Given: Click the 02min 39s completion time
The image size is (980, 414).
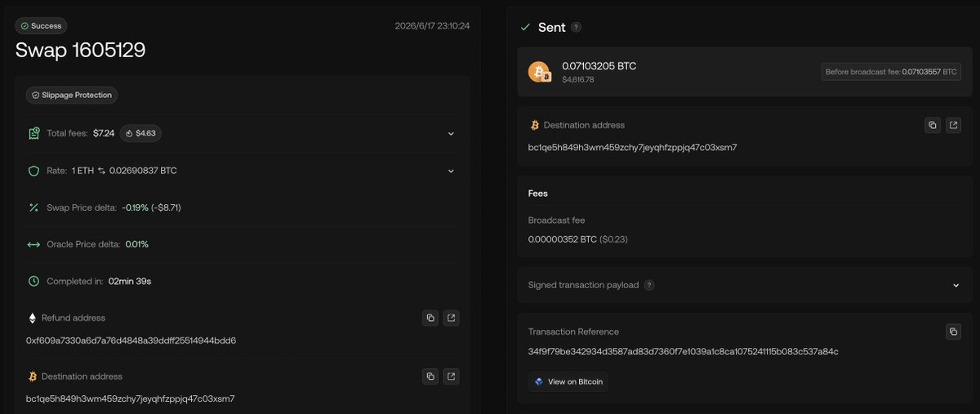Looking at the screenshot, I should (130, 281).
